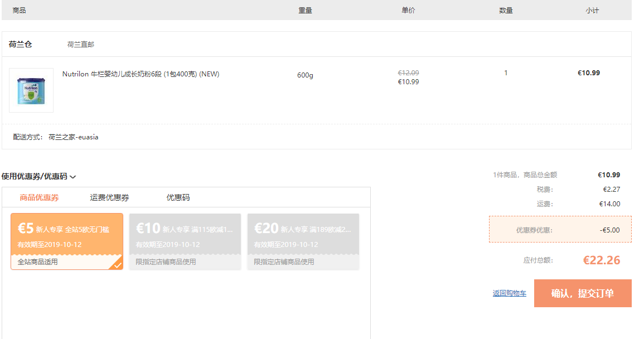Image resolution: width=644 pixels, height=339 pixels.
Task: Open the Nutrilon 牛栏婴幼儿成长奶粉6段 product title
Action: click(x=141, y=74)
